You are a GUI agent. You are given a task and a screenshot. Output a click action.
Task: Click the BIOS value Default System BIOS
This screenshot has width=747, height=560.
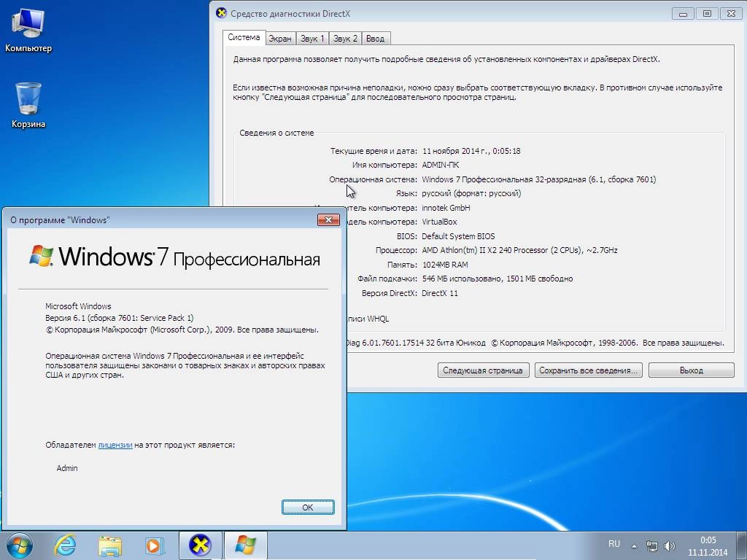click(x=458, y=236)
